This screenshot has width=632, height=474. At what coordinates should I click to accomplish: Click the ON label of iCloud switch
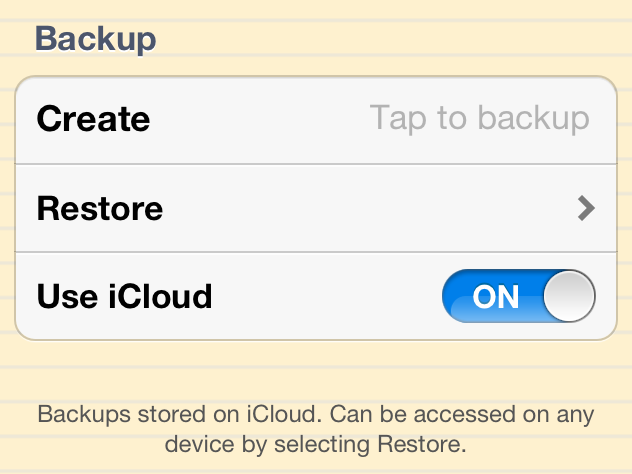[496, 297]
